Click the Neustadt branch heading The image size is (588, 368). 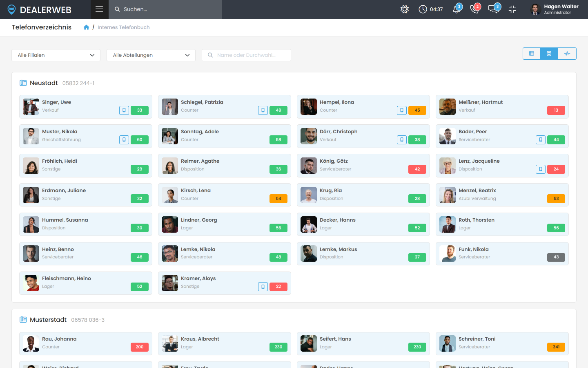44,83
